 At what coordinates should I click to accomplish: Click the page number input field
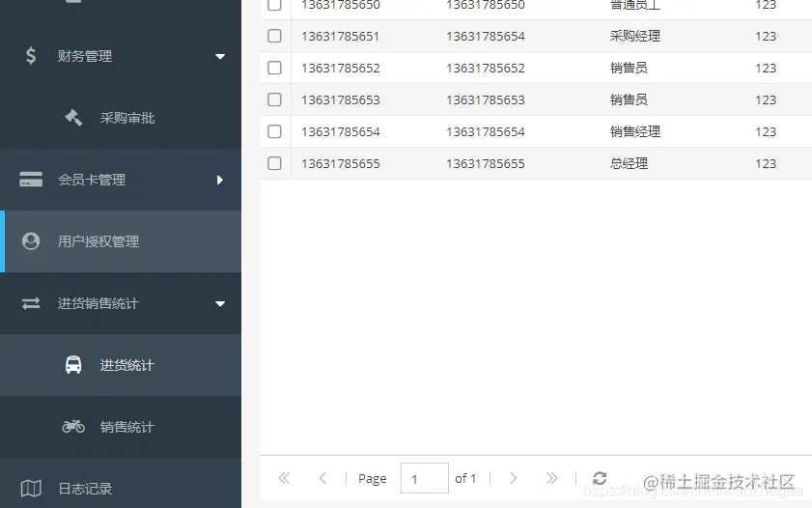pos(425,478)
